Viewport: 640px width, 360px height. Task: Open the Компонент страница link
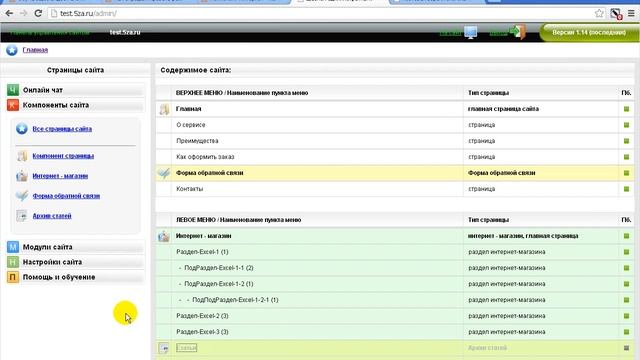(63, 156)
